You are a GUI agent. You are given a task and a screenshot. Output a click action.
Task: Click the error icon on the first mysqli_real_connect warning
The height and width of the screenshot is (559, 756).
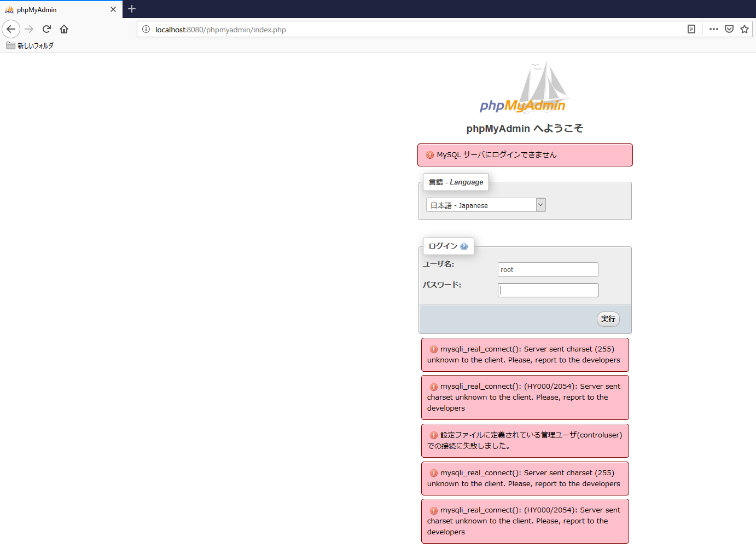[433, 349]
